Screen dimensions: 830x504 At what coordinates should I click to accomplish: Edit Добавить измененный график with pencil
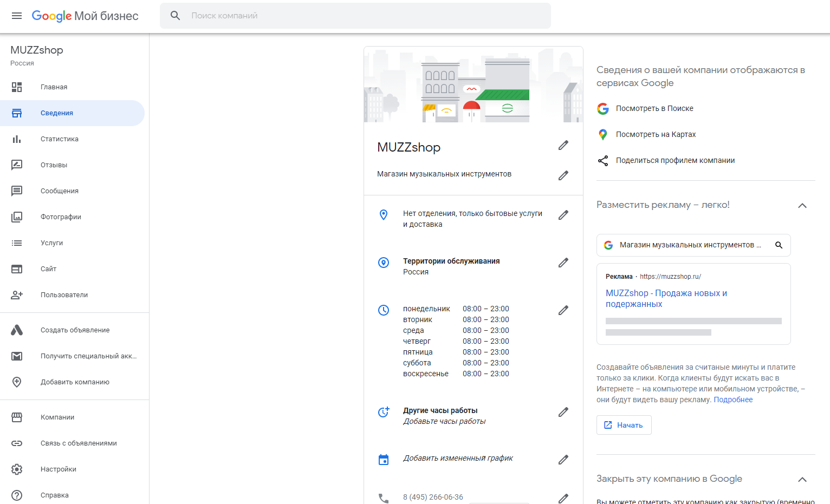coord(563,460)
